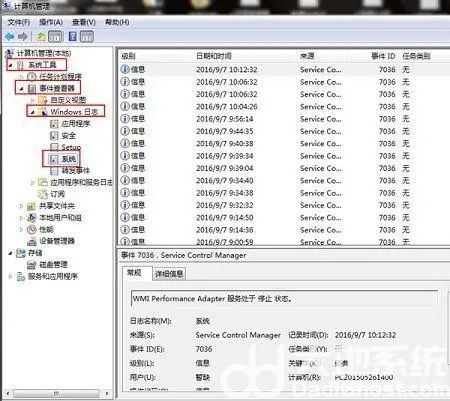Click the blue help toolbar icon
Image resolution: width=450 pixels, height=401 pixels.
click(x=72, y=36)
